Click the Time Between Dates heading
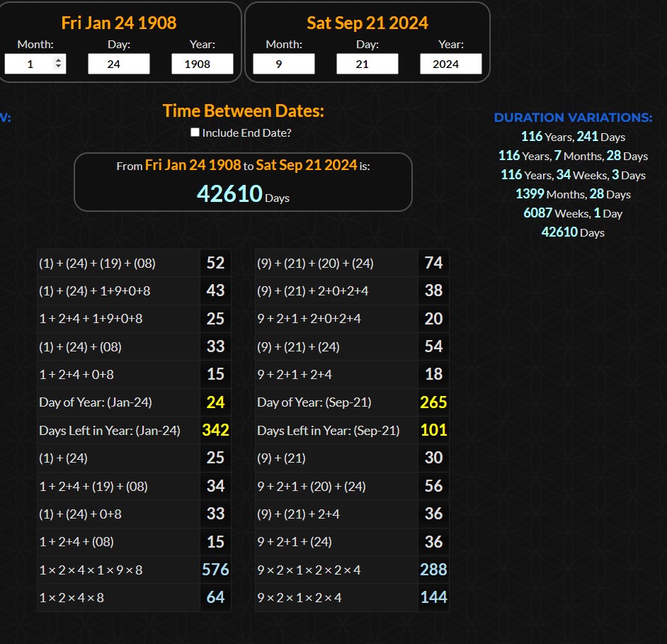 243,111
